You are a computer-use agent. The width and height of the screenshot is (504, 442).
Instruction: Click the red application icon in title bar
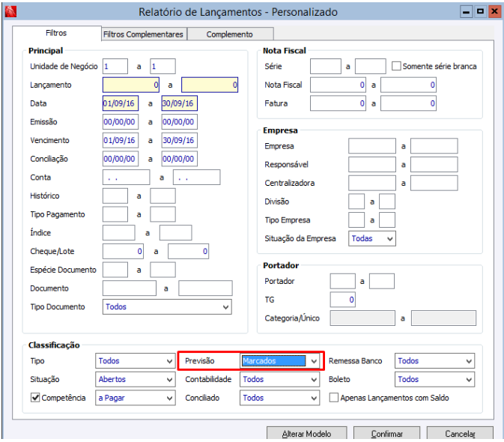click(10, 11)
